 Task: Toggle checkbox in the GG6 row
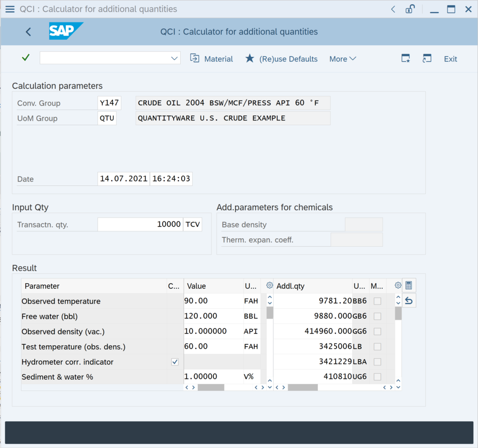point(377,331)
